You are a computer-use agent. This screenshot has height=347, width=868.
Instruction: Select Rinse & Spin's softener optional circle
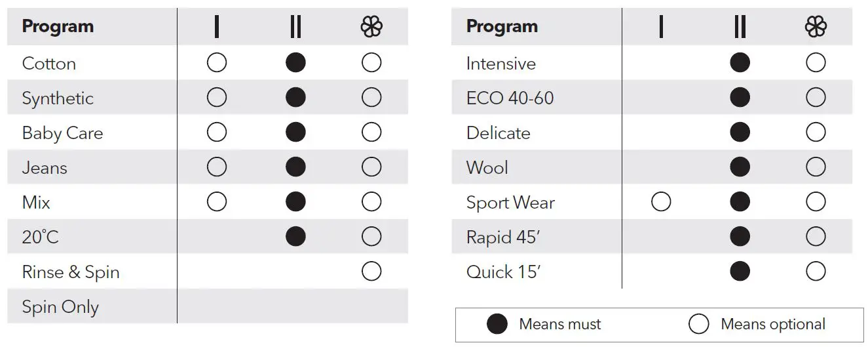tap(371, 272)
